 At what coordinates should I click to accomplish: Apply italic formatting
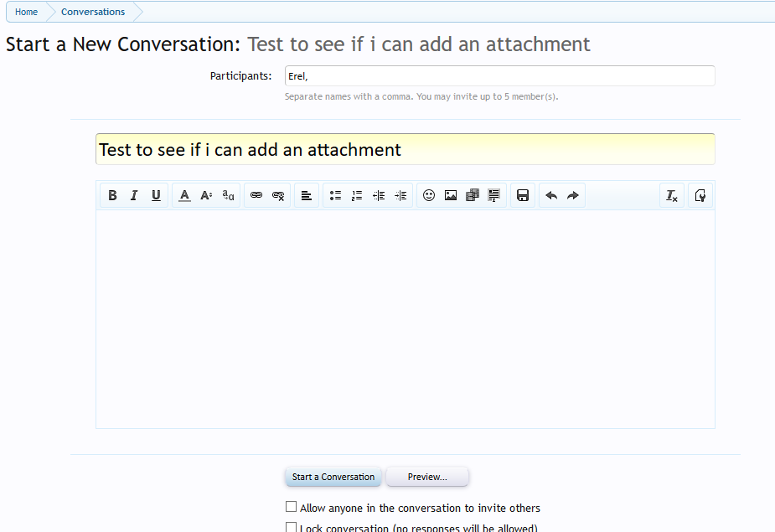(134, 195)
